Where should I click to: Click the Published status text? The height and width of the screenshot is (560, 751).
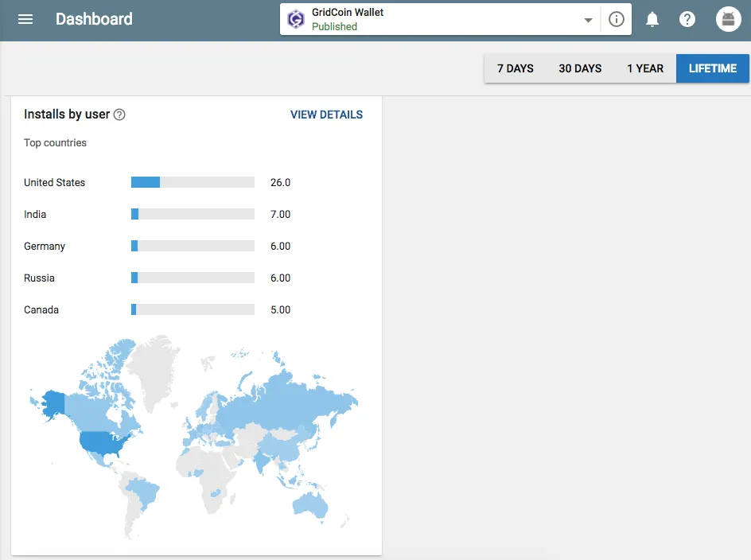[334, 27]
